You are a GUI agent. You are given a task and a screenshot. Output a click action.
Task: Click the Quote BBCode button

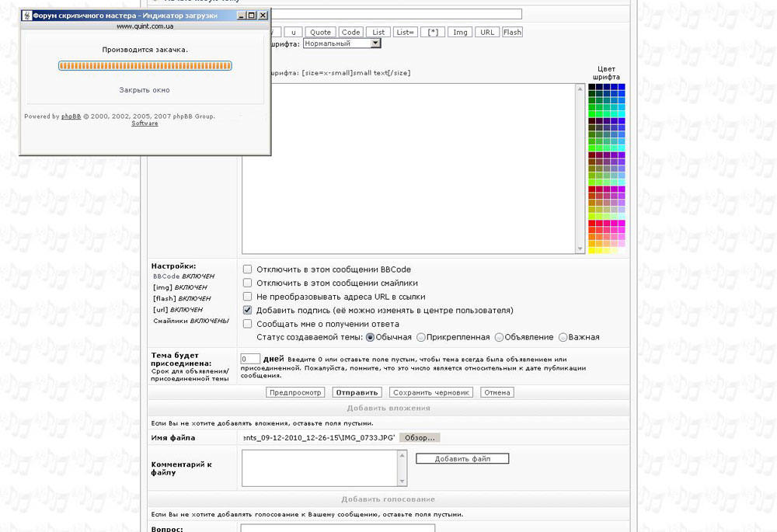tap(320, 33)
